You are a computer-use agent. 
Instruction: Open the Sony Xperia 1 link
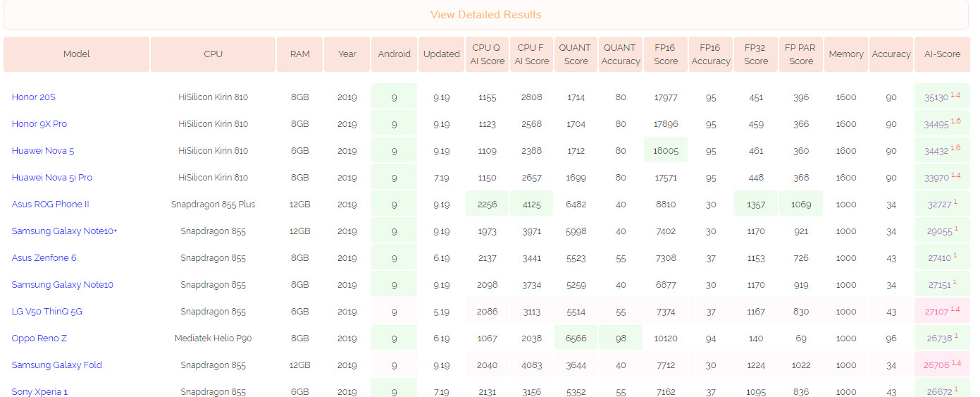[x=39, y=391]
